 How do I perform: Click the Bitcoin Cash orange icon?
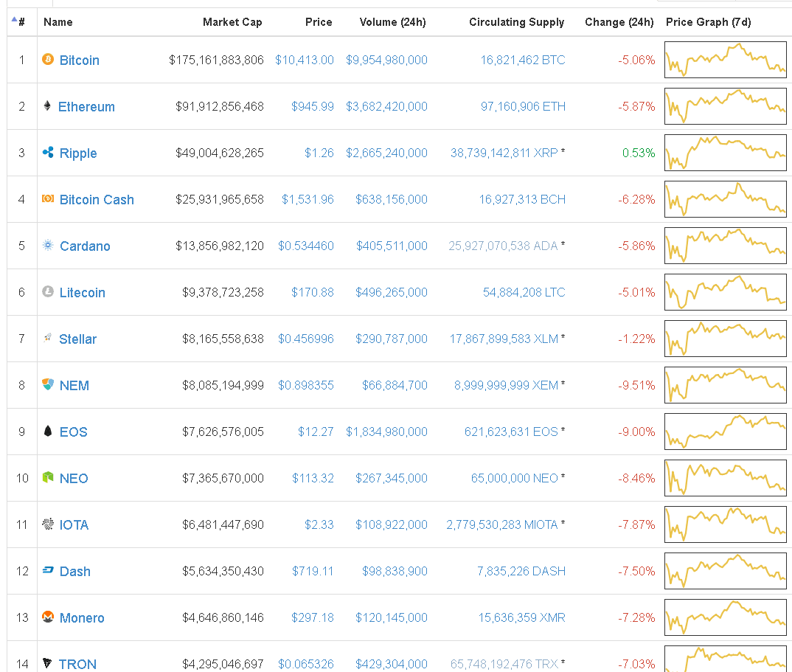(48, 199)
